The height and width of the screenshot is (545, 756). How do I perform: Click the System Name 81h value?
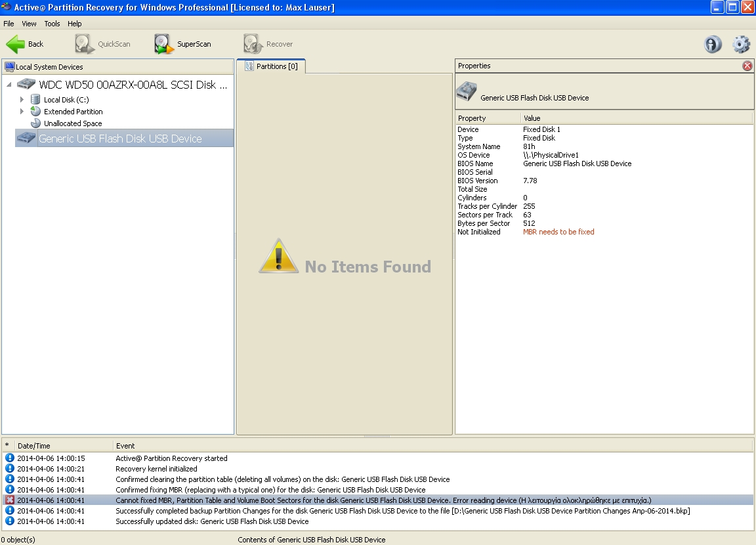(529, 146)
